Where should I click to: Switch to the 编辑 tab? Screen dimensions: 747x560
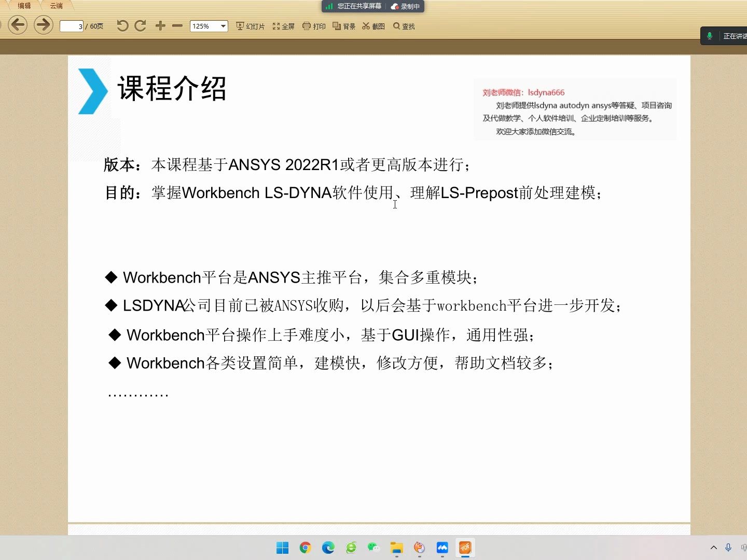[24, 6]
